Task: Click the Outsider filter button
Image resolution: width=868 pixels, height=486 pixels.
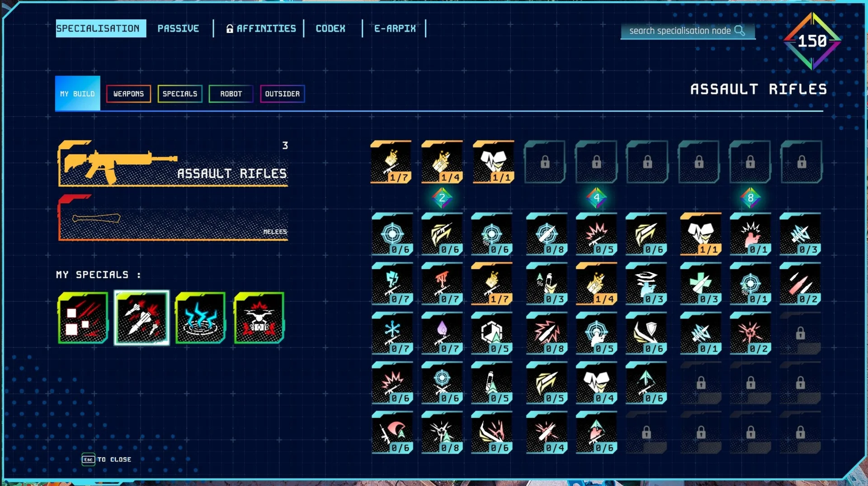Action: pos(282,94)
